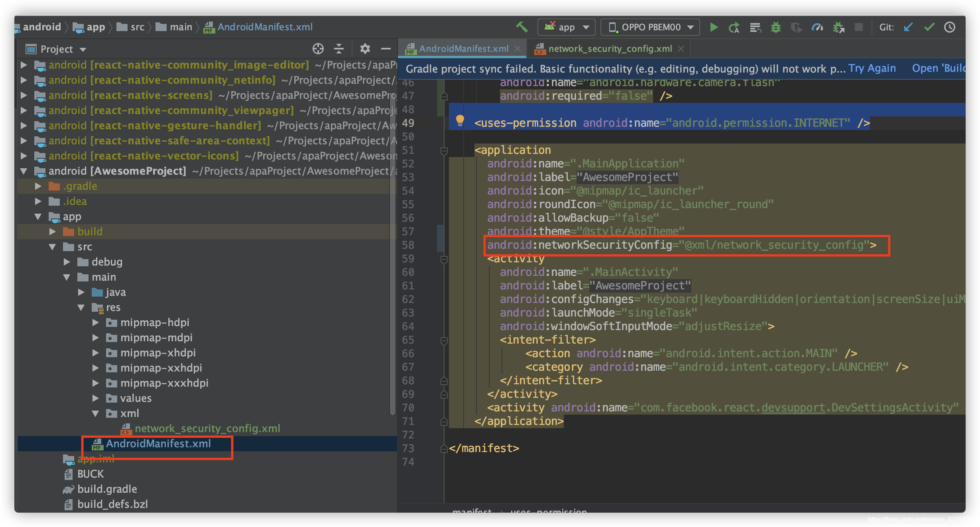The height and width of the screenshot is (527, 980).
Task: Click Run with Coverage shield icon
Action: 796,28
